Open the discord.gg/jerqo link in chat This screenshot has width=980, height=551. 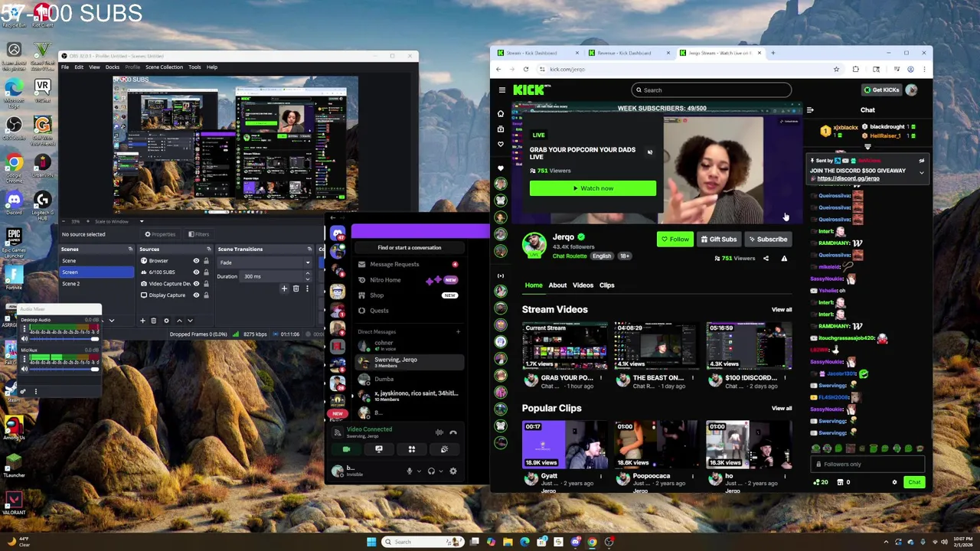pos(848,178)
